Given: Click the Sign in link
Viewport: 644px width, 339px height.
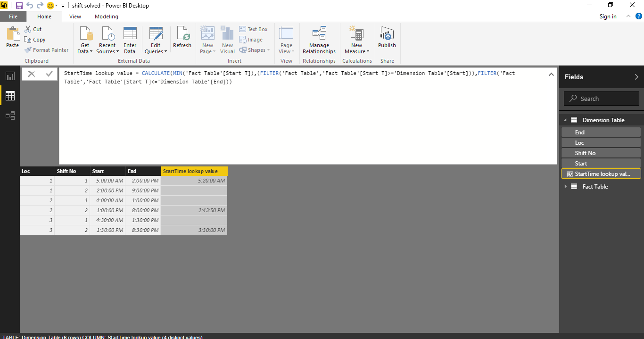Looking at the screenshot, I should pyautogui.click(x=608, y=17).
